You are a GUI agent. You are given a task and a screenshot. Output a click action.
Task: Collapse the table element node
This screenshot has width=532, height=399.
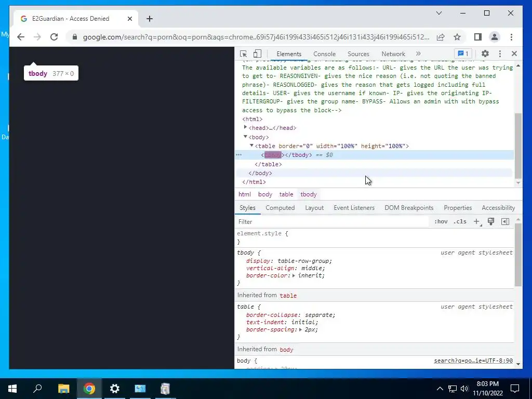(x=251, y=145)
